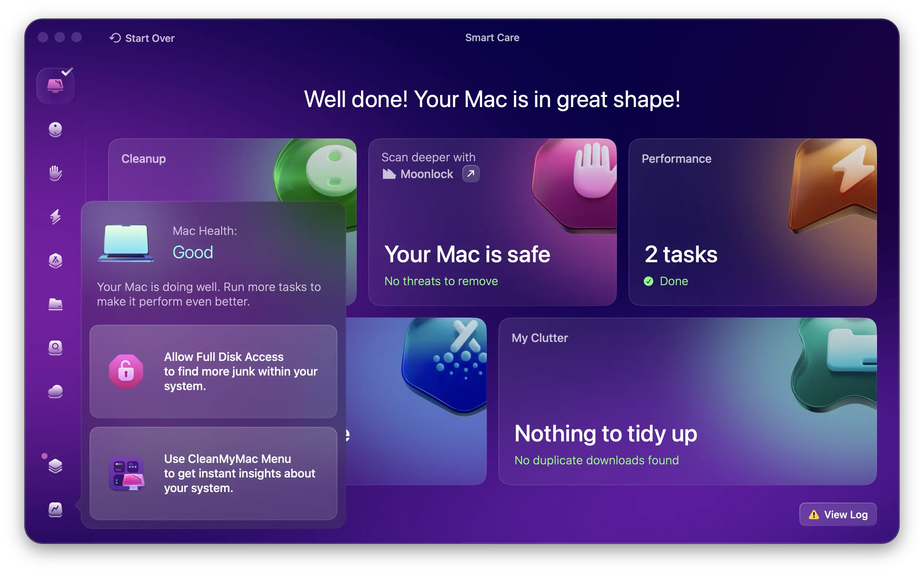This screenshot has height=574, width=924.
Task: Click the Start Over button
Action: (x=142, y=38)
